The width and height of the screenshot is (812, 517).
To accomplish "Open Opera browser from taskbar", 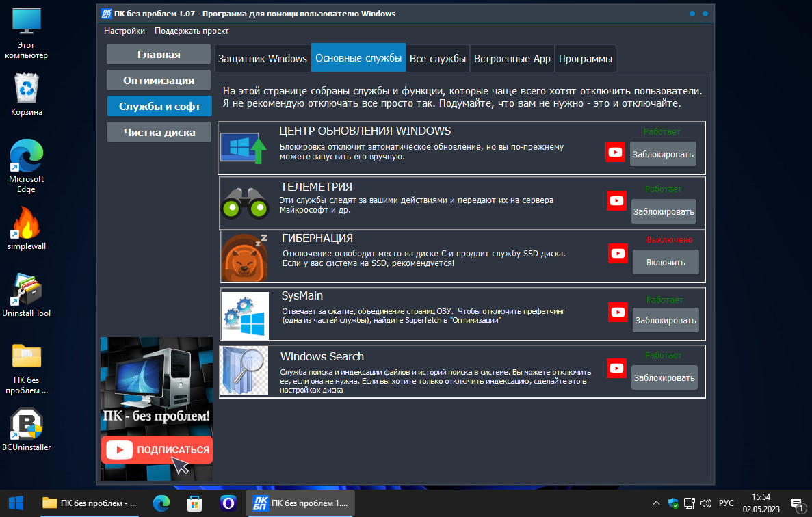I will [228, 503].
